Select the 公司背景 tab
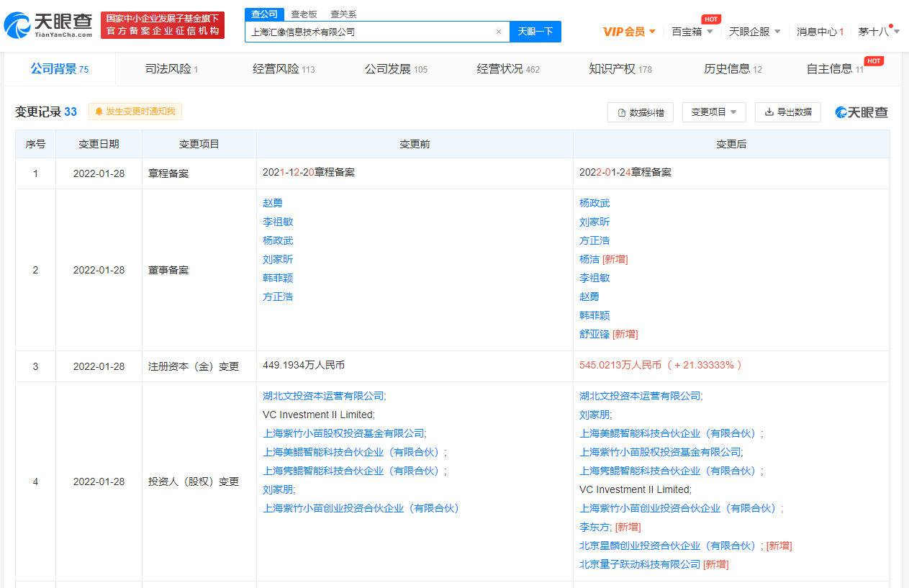 point(59,69)
